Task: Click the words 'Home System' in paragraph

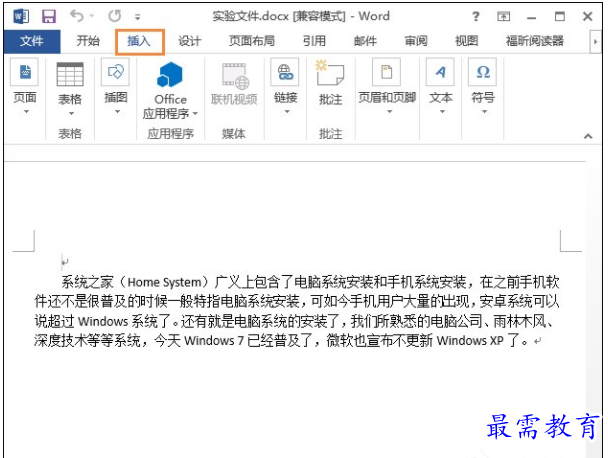Action: [x=165, y=282]
